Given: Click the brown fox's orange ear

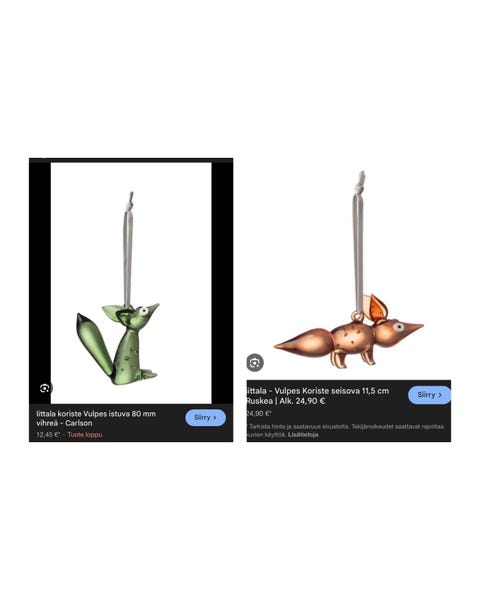Looking at the screenshot, I should click(377, 308).
